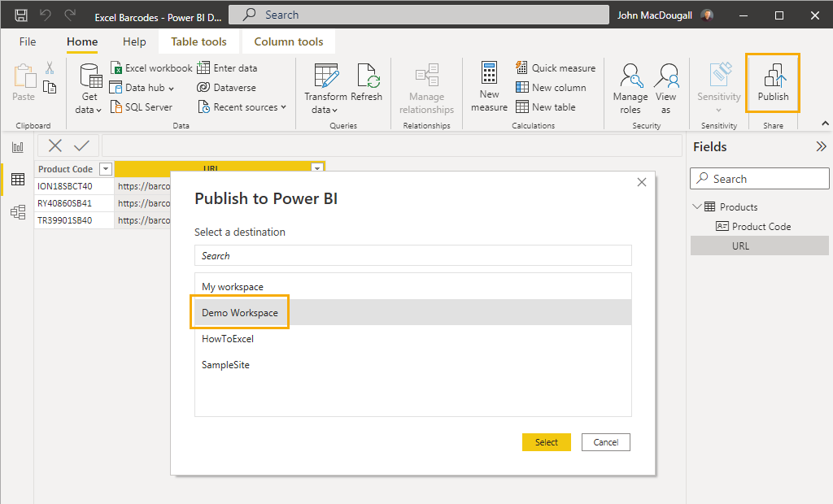This screenshot has width=833, height=504.
Task: Open Transform data editor
Action: [325, 88]
